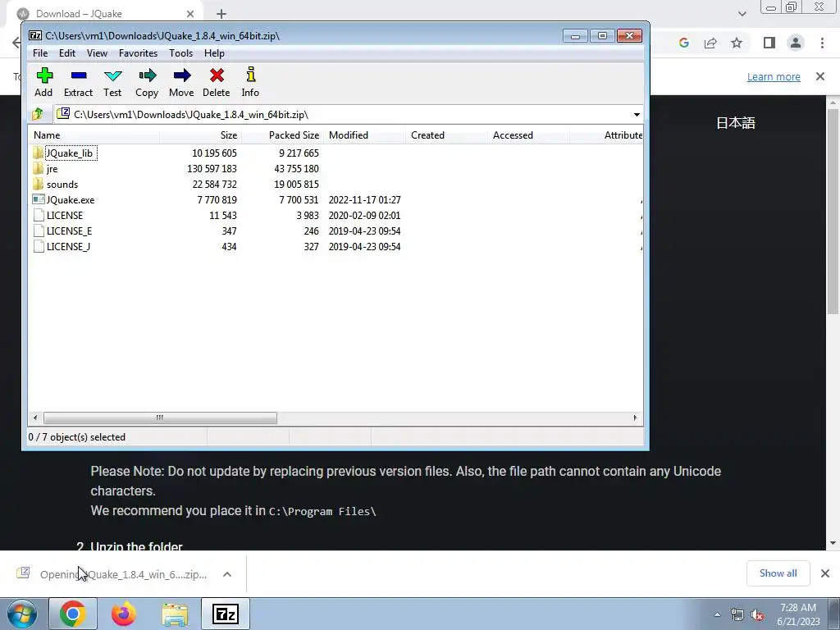Select the LICENSE file row
The image size is (840, 630).
point(336,216)
